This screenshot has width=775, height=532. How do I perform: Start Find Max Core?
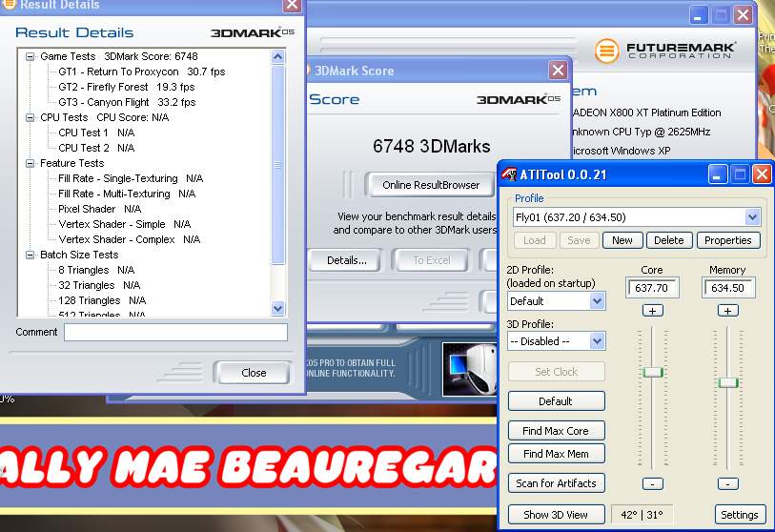[x=556, y=431]
